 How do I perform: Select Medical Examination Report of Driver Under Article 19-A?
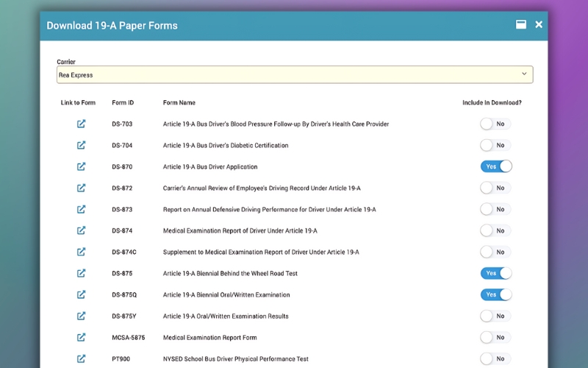(x=240, y=230)
